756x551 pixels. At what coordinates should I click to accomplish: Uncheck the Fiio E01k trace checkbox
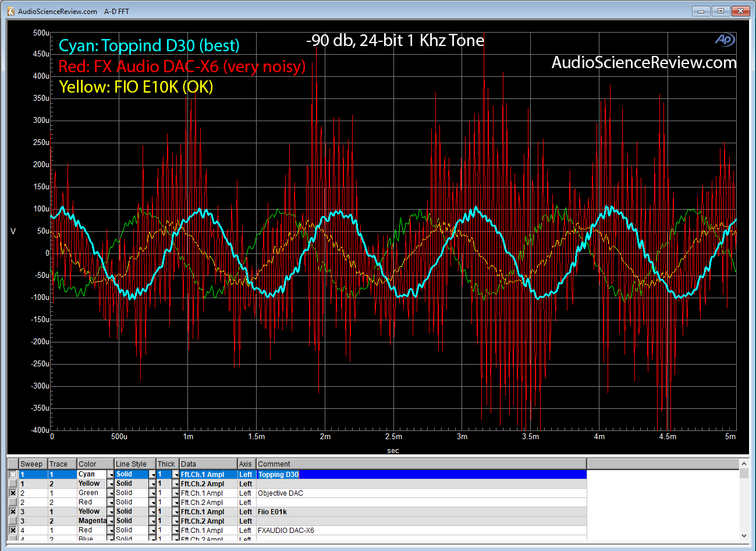pyautogui.click(x=13, y=512)
